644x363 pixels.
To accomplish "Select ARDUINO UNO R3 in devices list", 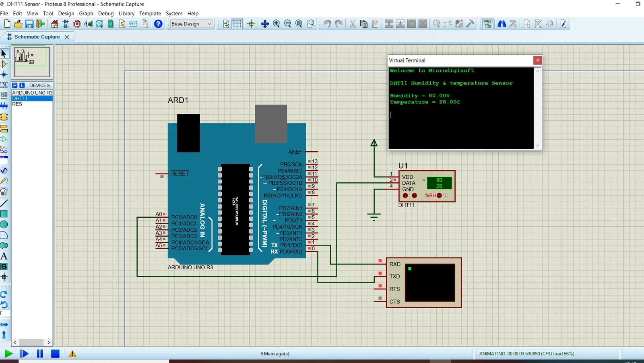I will 32,93.
